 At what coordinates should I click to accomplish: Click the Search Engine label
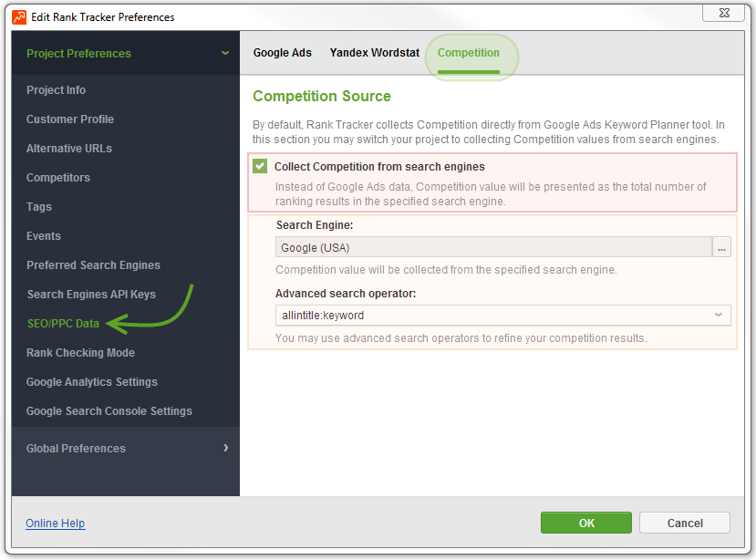click(315, 225)
